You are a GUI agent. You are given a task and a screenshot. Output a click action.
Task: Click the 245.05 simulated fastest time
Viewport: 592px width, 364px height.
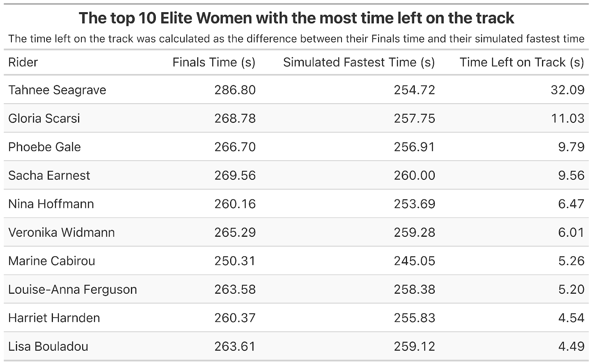tap(414, 261)
